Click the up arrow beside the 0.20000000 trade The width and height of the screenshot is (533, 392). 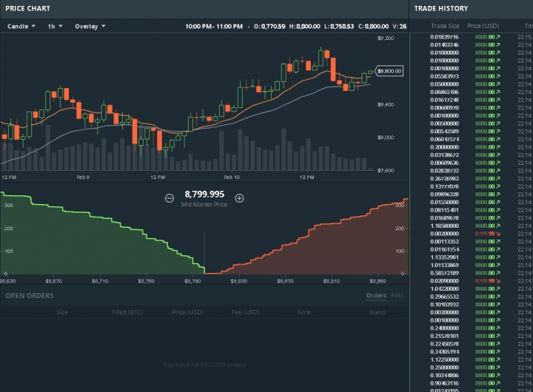click(x=498, y=147)
